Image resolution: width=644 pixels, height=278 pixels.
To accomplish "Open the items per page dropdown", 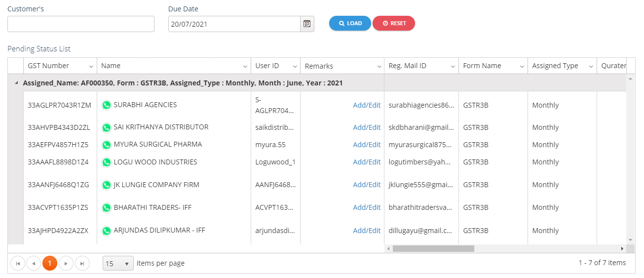I will [x=118, y=264].
